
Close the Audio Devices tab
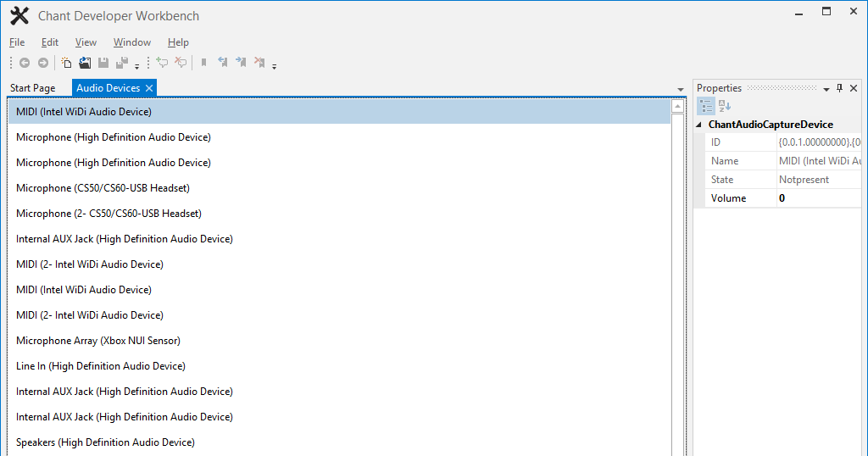[149, 88]
